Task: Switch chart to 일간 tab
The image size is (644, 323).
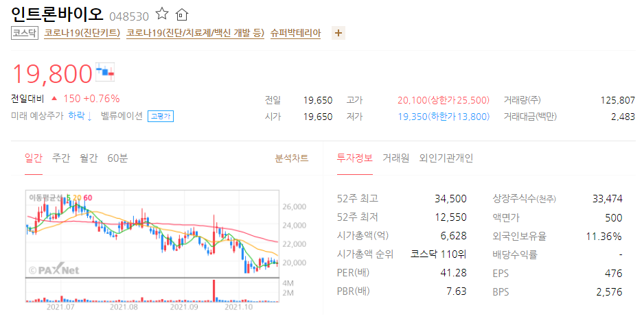Action: (34, 158)
